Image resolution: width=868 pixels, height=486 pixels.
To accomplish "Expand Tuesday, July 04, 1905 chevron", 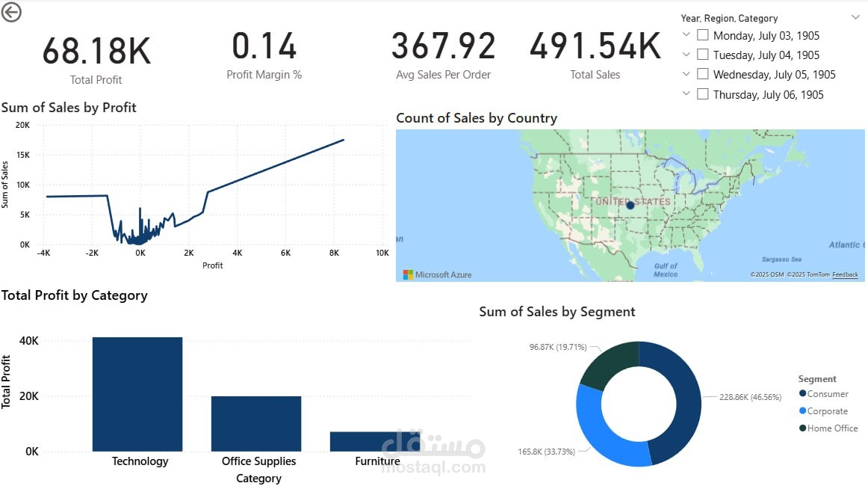I will click(x=686, y=54).
